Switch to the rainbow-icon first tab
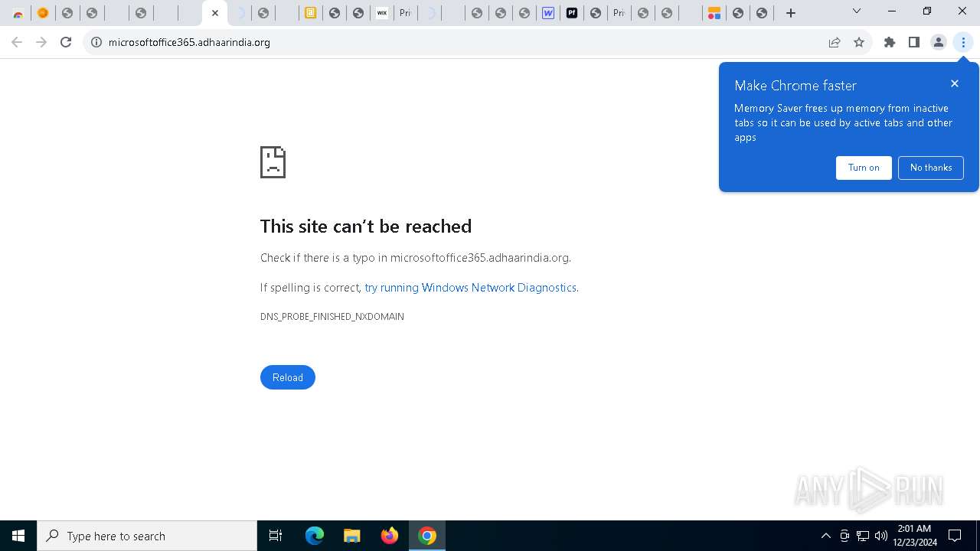The width and height of the screenshot is (980, 551). point(18,13)
